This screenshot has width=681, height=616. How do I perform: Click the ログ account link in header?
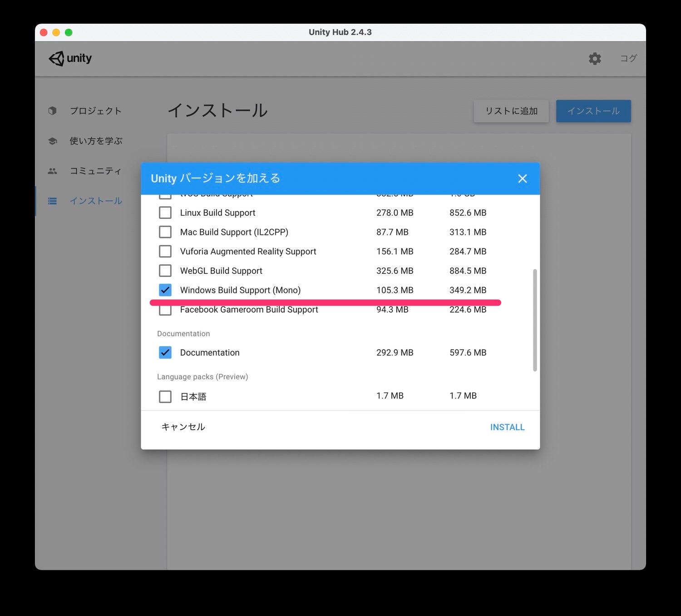pos(628,58)
